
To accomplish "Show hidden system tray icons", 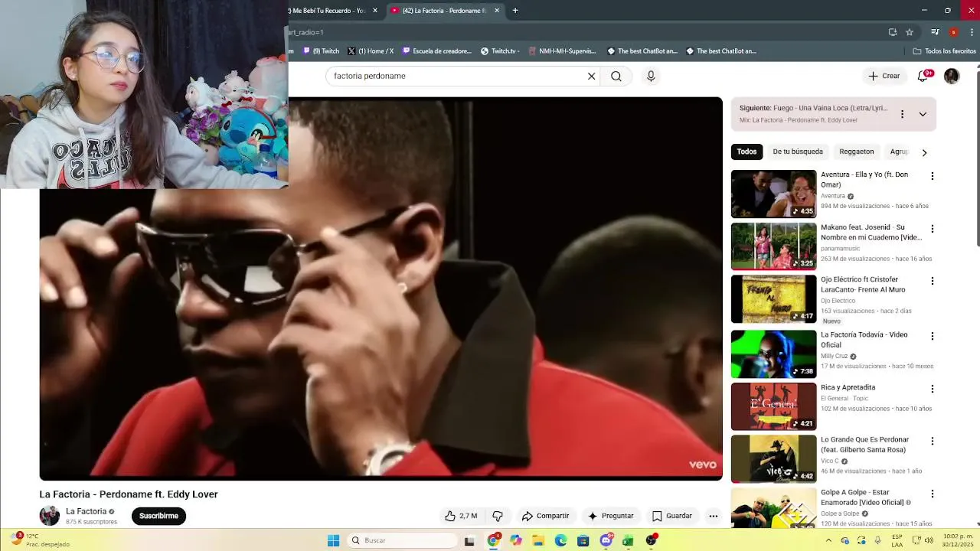I will pyautogui.click(x=828, y=540).
